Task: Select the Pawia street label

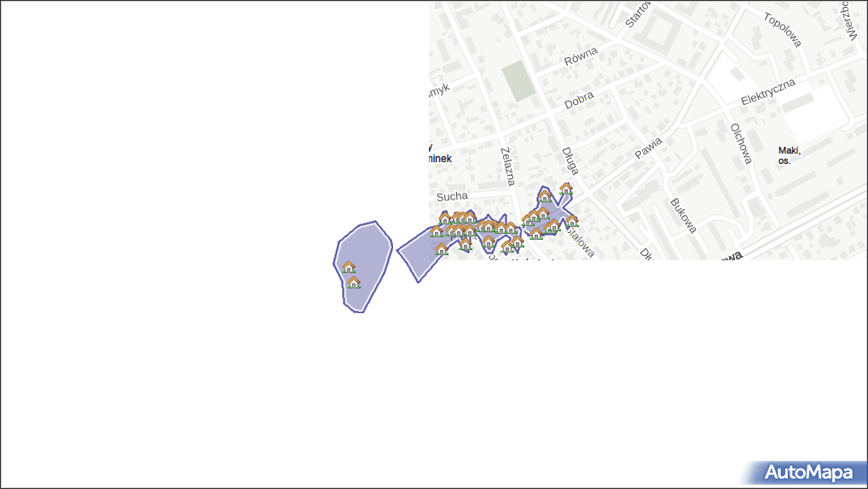Action: click(x=648, y=148)
